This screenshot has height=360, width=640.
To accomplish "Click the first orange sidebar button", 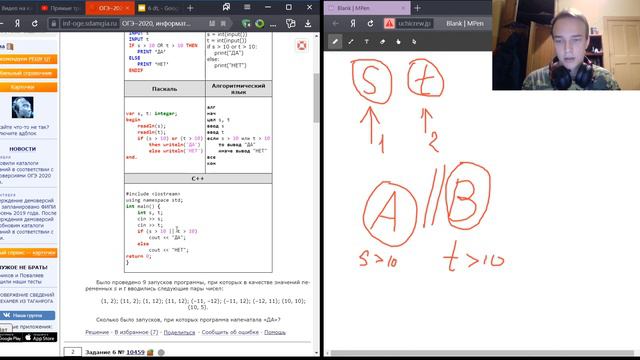I will point(28,59).
